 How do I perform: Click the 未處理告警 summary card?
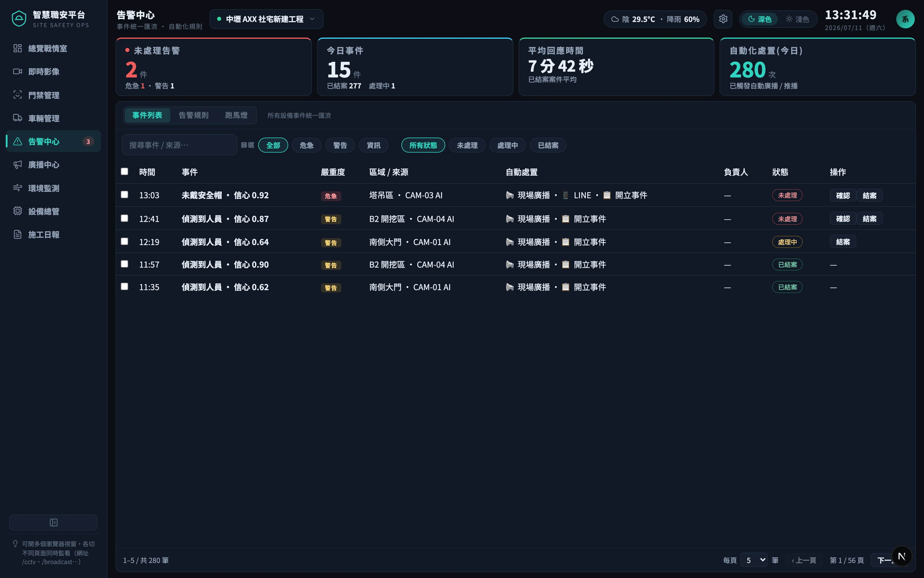pos(214,67)
